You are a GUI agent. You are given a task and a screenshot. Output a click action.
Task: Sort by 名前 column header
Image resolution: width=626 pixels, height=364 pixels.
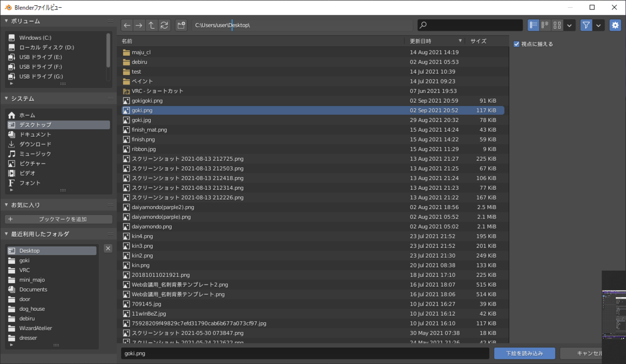click(x=261, y=41)
